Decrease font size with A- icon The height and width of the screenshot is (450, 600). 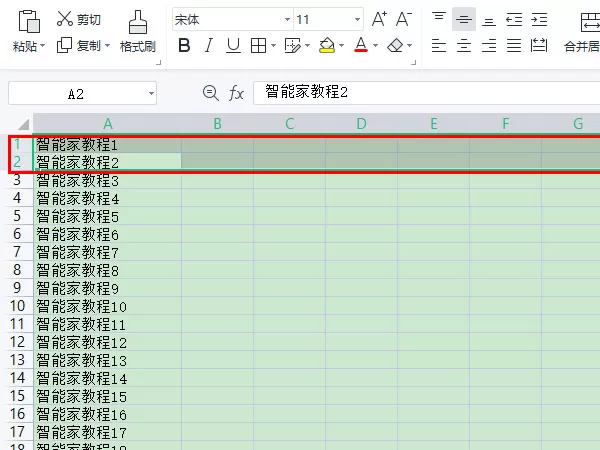[x=404, y=19]
